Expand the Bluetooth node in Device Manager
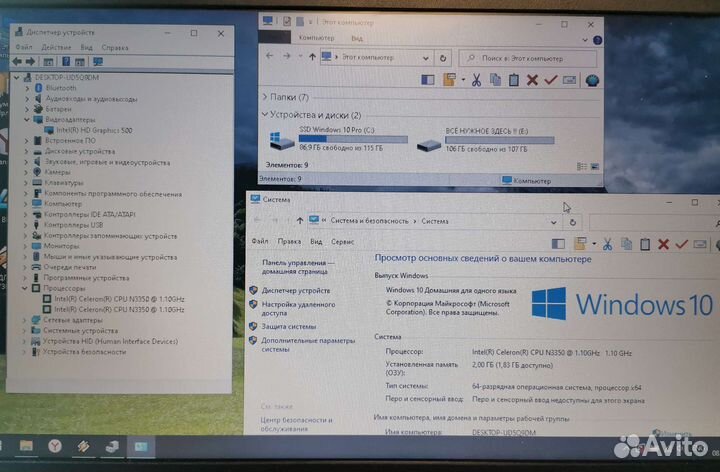Image resolution: width=720 pixels, height=472 pixels. (27, 88)
